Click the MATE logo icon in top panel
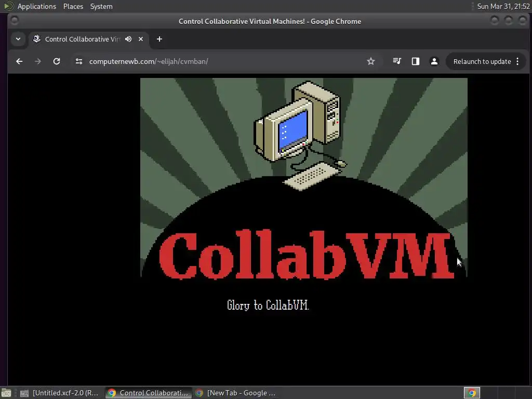Viewport: 532px width, 399px height. [x=8, y=6]
